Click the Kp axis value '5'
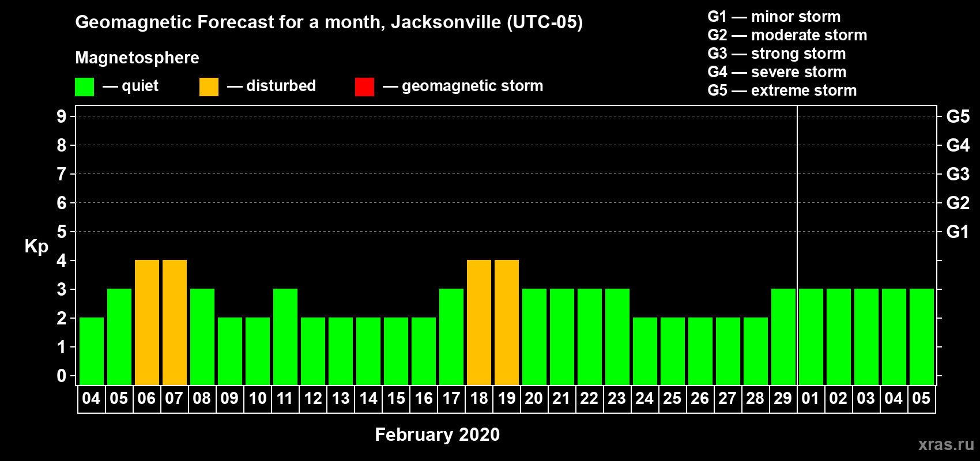The width and height of the screenshot is (980, 461). pos(62,232)
